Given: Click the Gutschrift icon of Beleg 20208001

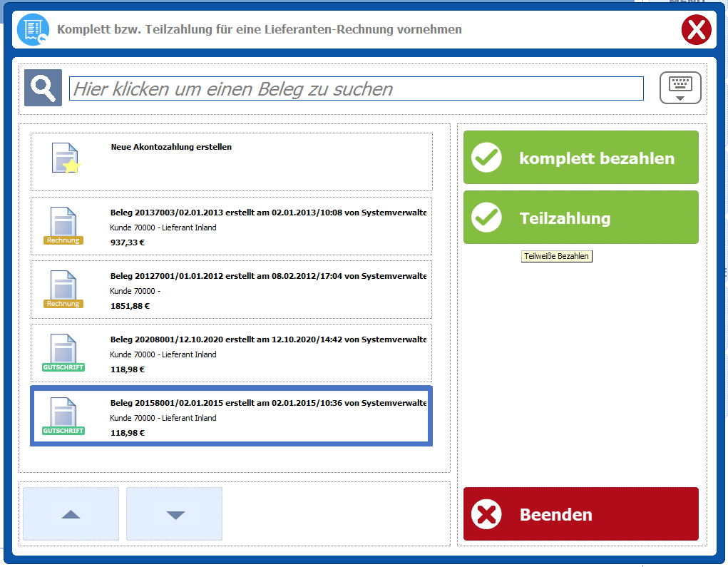Looking at the screenshot, I should point(63,352).
